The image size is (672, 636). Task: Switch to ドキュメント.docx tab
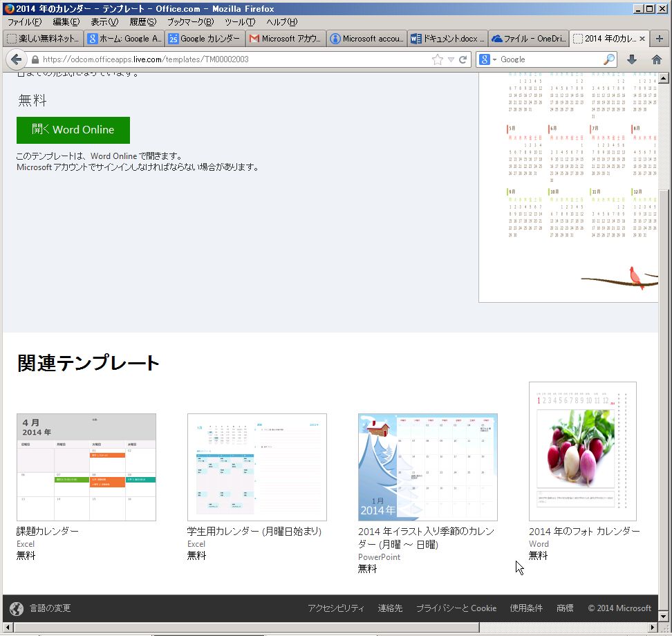[448, 39]
